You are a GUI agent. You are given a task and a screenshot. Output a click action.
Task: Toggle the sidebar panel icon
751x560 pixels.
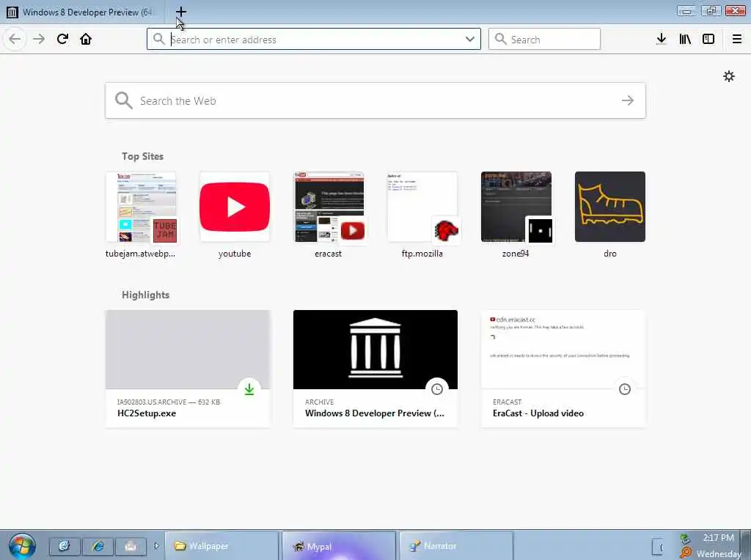coord(708,39)
